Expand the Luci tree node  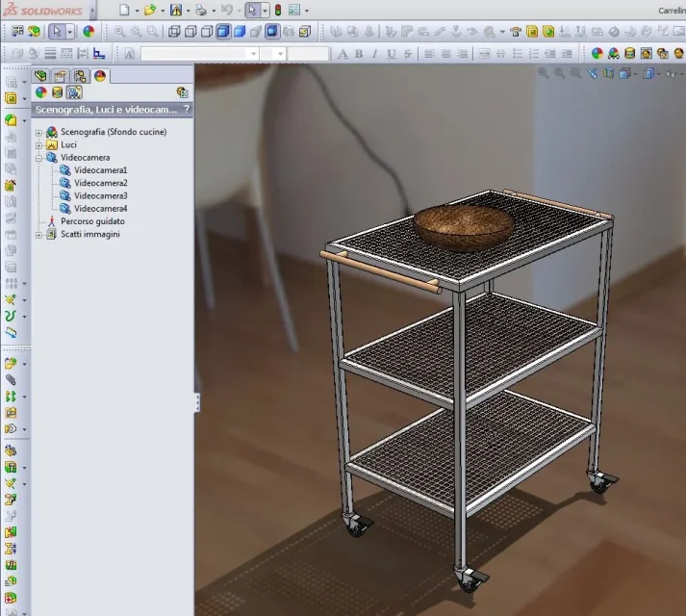point(39,144)
